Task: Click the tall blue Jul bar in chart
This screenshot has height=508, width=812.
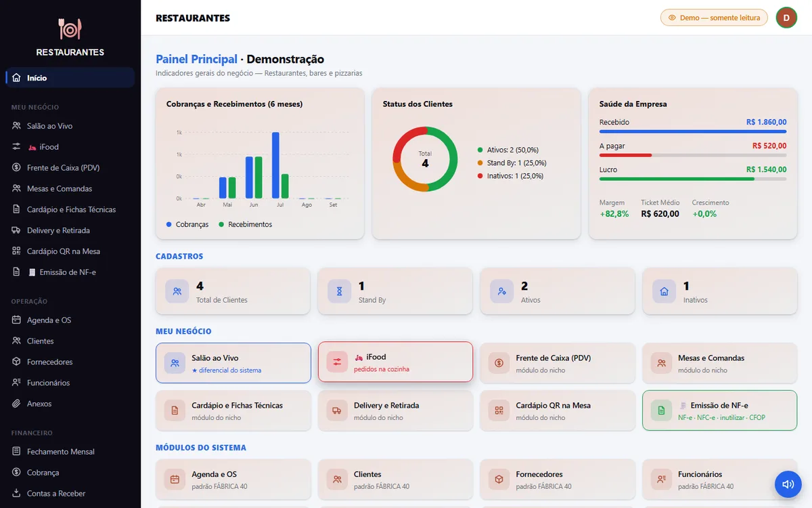Action: click(275, 165)
